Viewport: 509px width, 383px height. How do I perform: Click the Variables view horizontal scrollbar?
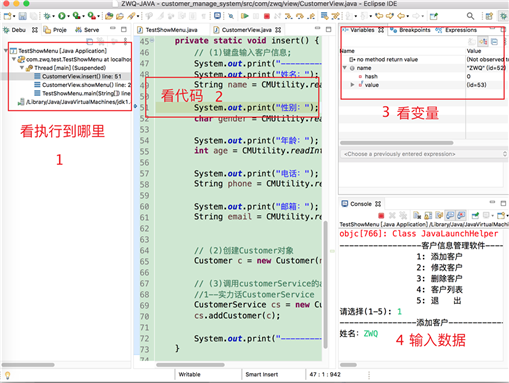tap(397, 143)
